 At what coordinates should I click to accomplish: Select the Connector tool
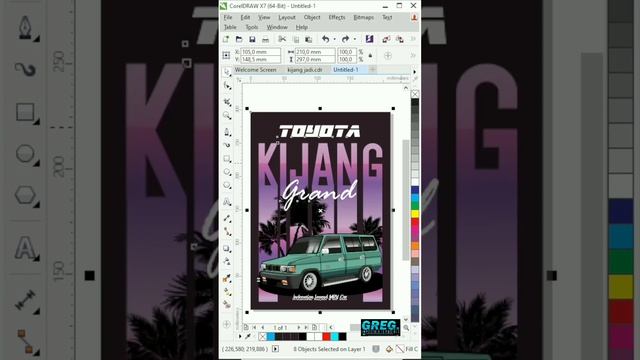tap(227, 232)
